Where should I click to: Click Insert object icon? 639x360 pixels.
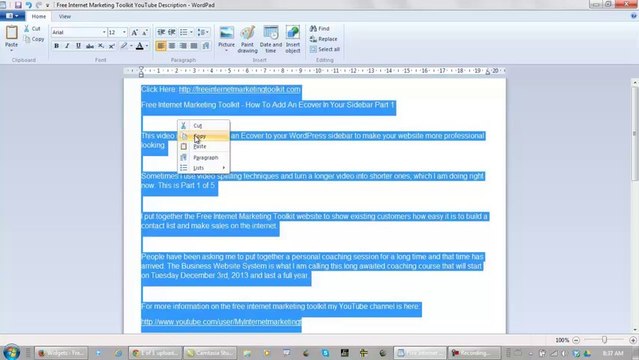pyautogui.click(x=293, y=33)
